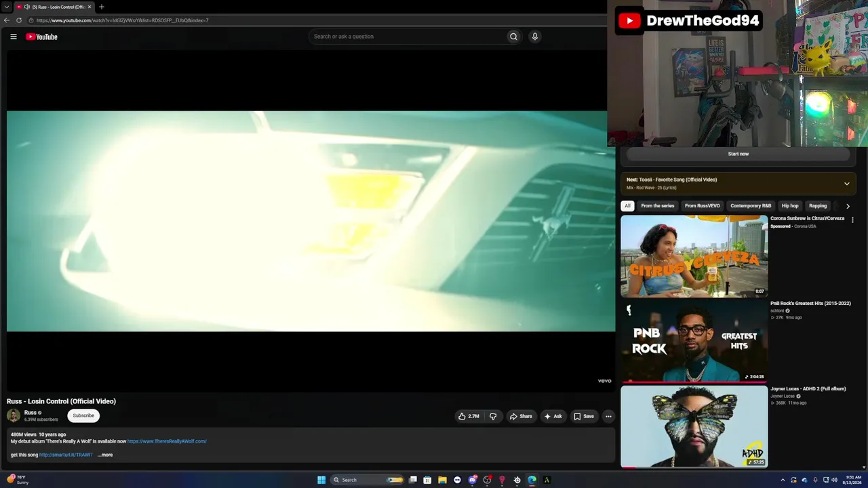Open options for Corona Sunbrew ad
The image size is (868, 488).
tap(852, 220)
